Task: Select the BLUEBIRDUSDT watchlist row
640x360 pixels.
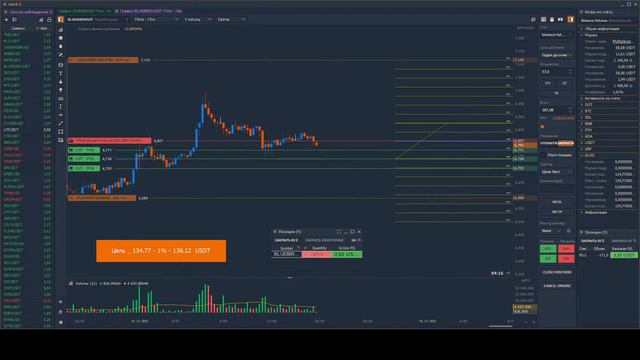Action: tap(27, 67)
